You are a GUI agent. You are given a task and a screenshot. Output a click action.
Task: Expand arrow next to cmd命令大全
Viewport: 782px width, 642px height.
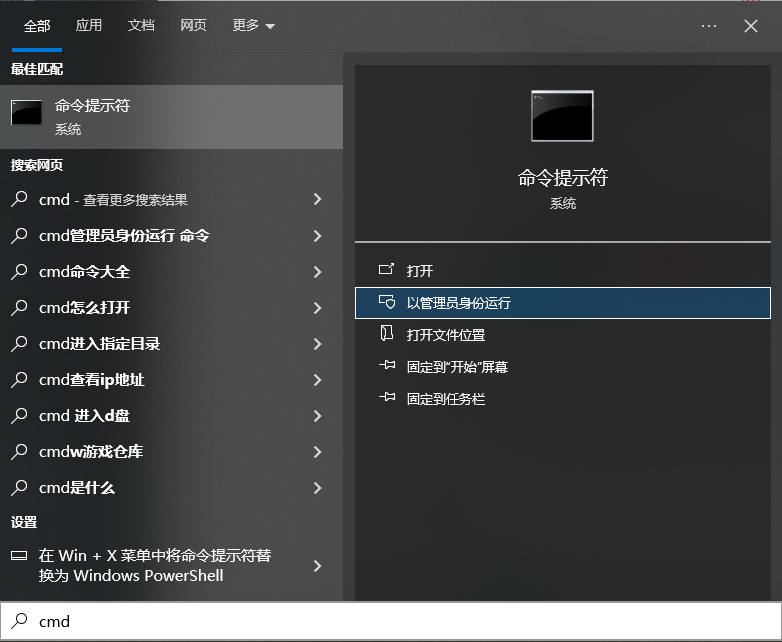click(317, 272)
